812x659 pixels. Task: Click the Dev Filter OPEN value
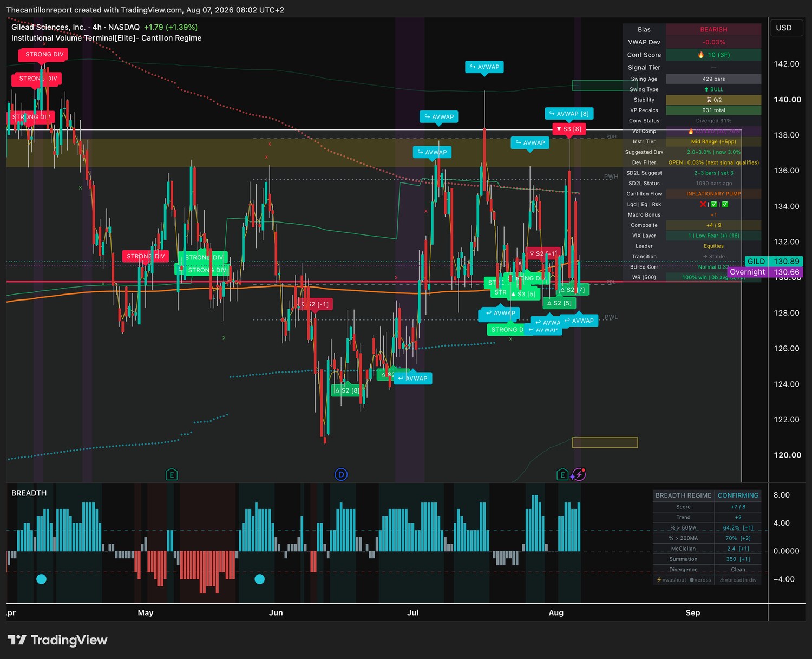(x=713, y=162)
